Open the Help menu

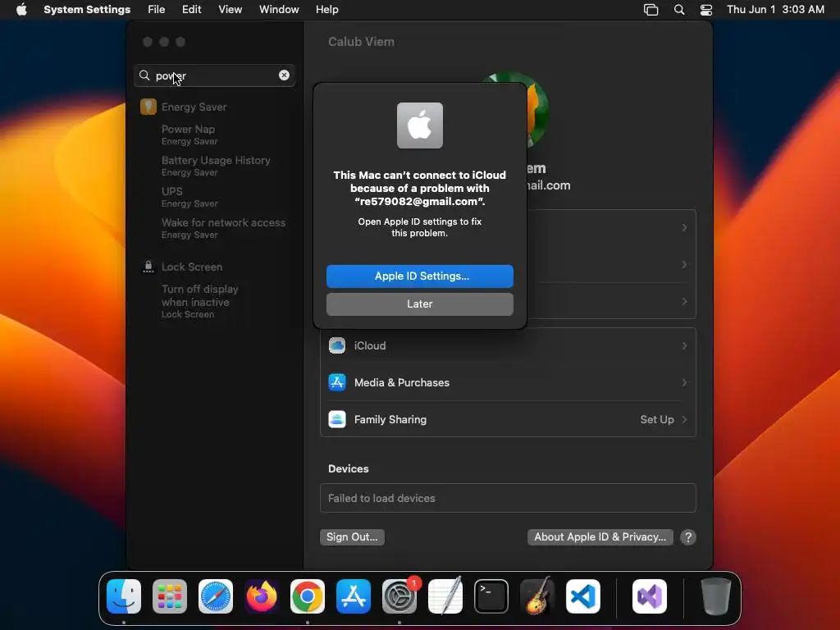(x=326, y=10)
